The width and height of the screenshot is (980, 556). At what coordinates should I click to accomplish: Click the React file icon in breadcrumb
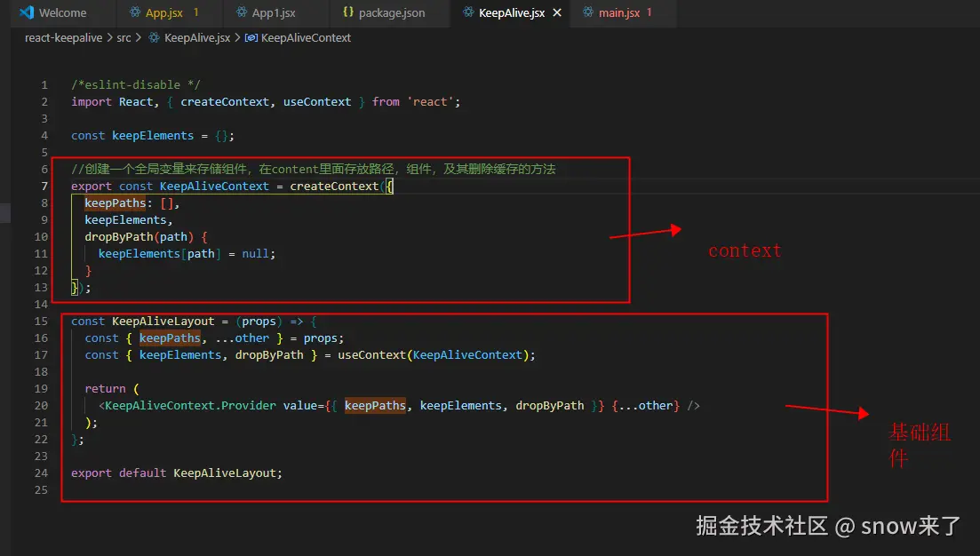point(155,37)
